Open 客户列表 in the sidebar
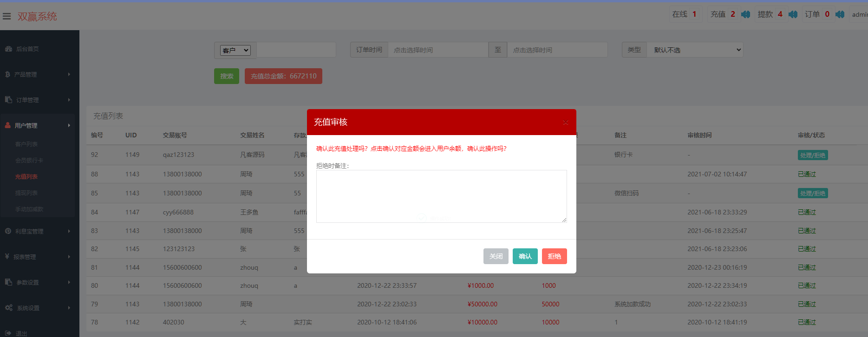The width and height of the screenshot is (868, 337). tap(26, 144)
